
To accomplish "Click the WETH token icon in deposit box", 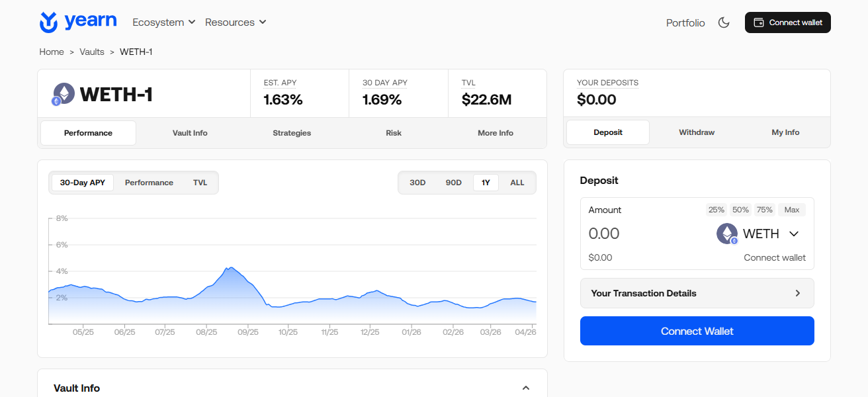I will pyautogui.click(x=727, y=234).
